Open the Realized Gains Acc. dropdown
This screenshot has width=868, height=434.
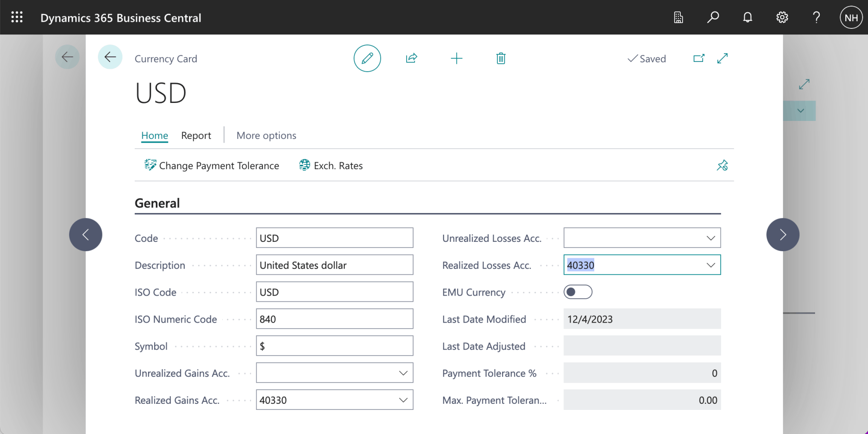point(403,400)
